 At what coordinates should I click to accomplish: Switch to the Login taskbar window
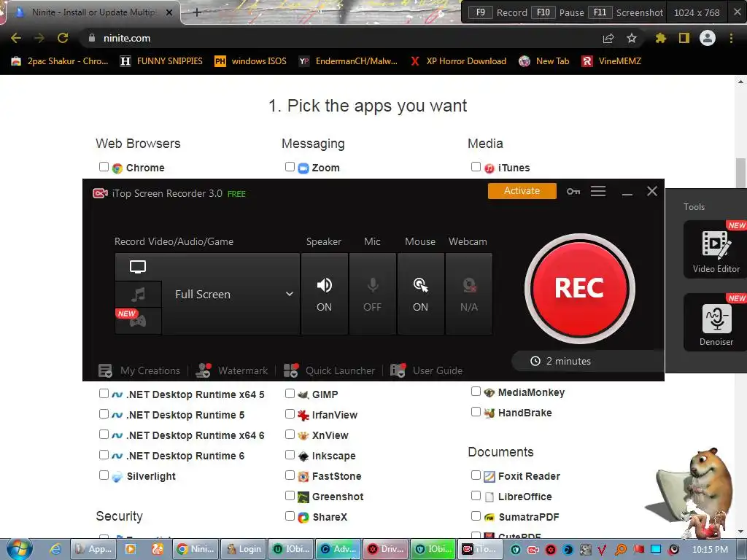(244, 549)
